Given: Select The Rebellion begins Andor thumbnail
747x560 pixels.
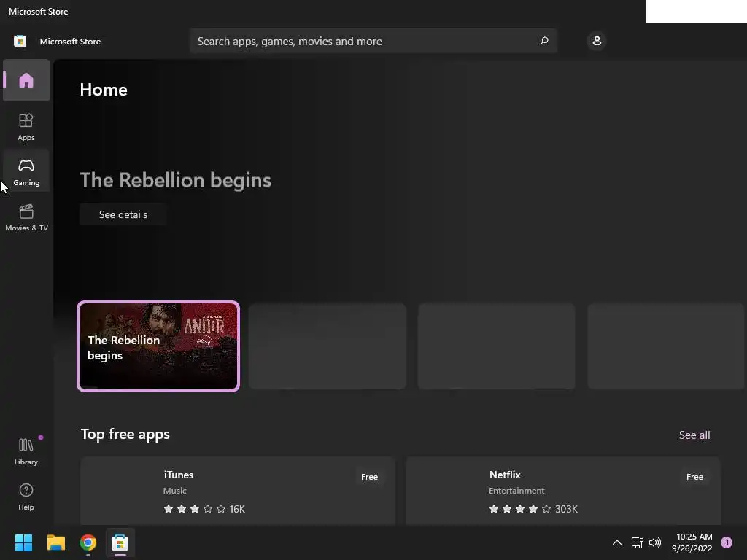Looking at the screenshot, I should [158, 346].
